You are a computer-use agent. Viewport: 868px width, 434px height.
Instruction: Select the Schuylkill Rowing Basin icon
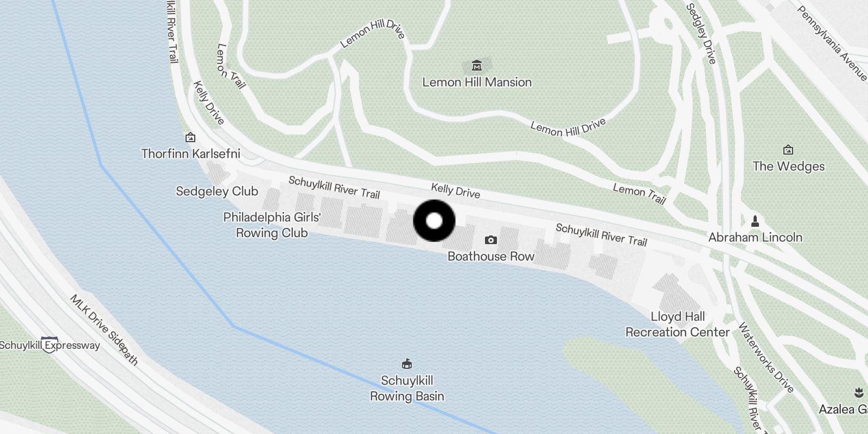point(406,363)
